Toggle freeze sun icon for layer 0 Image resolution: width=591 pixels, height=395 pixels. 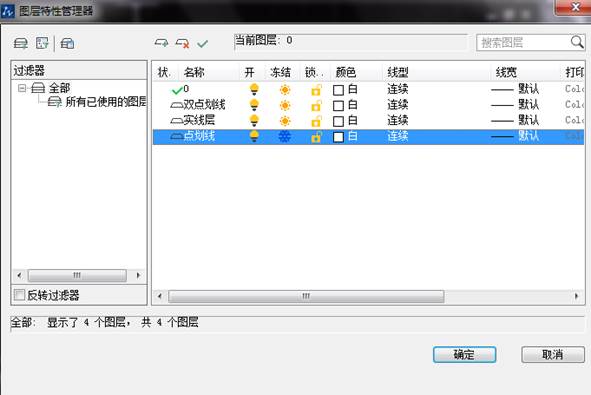[x=285, y=90]
